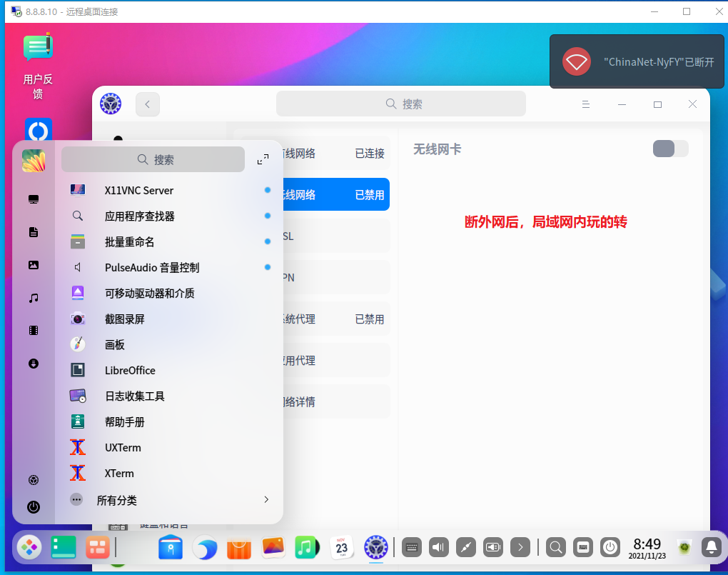Image resolution: width=728 pixels, height=575 pixels.
Task: Open 系统代理 settings entry
Action: [336, 319]
